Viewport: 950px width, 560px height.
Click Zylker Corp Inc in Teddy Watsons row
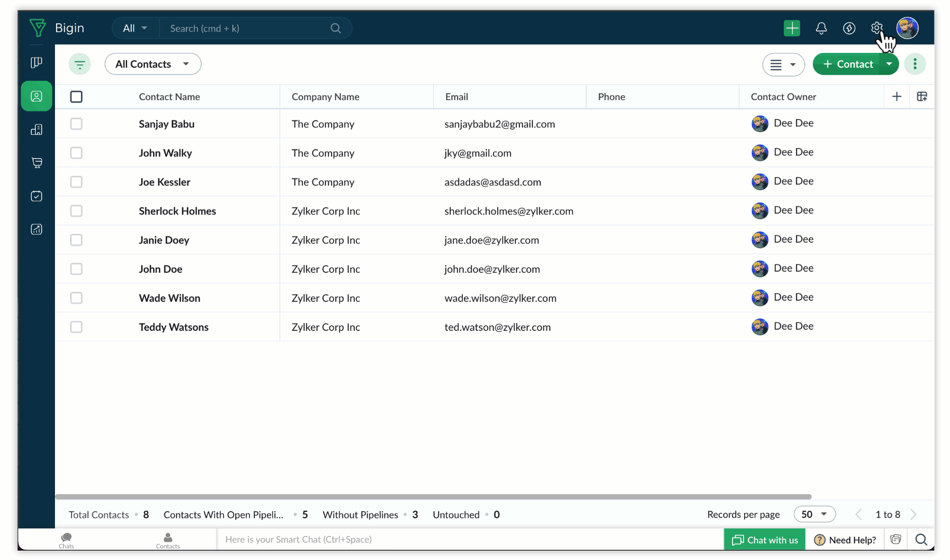click(326, 327)
